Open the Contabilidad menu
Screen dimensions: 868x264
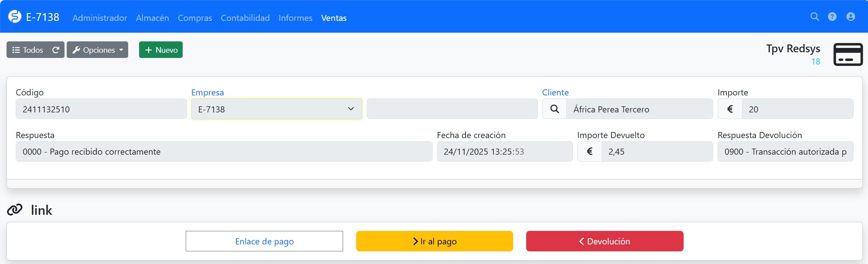click(x=245, y=18)
